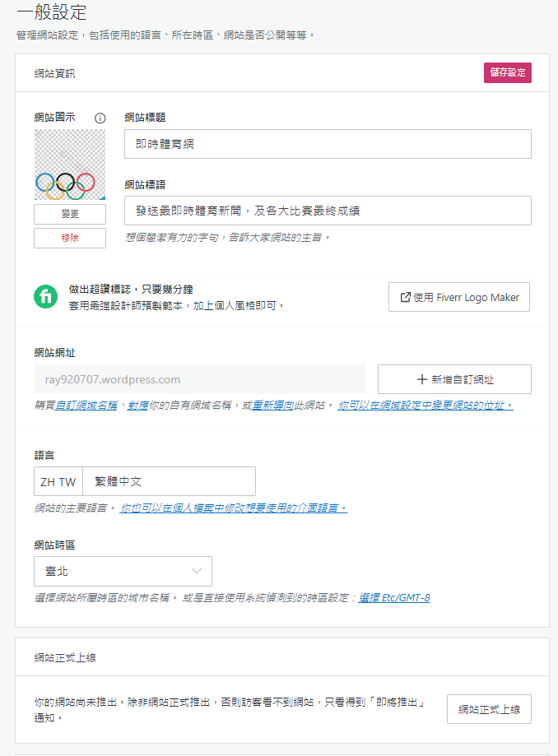558x756 pixels.
Task: Click 網站正式上線 launch button
Action: point(489,709)
